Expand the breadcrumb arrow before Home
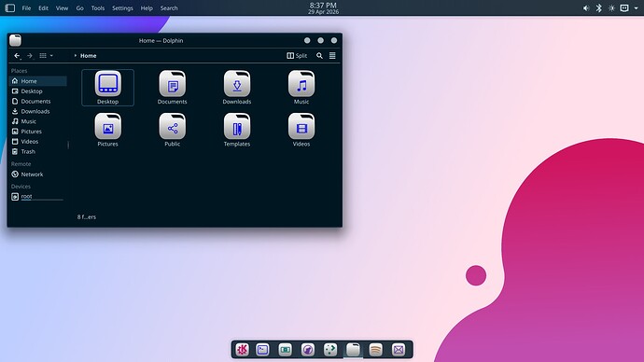 (x=76, y=56)
